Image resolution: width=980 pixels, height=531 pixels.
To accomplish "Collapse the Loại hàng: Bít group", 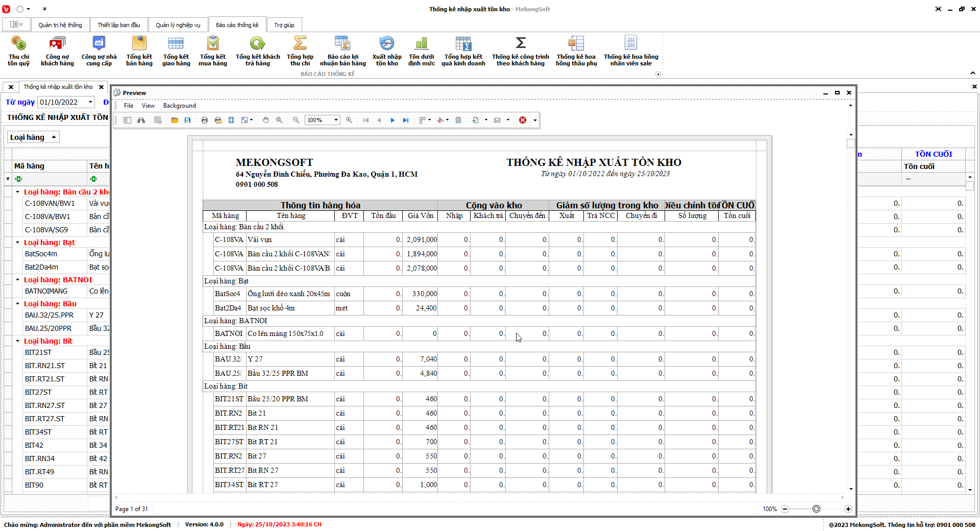I will pos(17,341).
